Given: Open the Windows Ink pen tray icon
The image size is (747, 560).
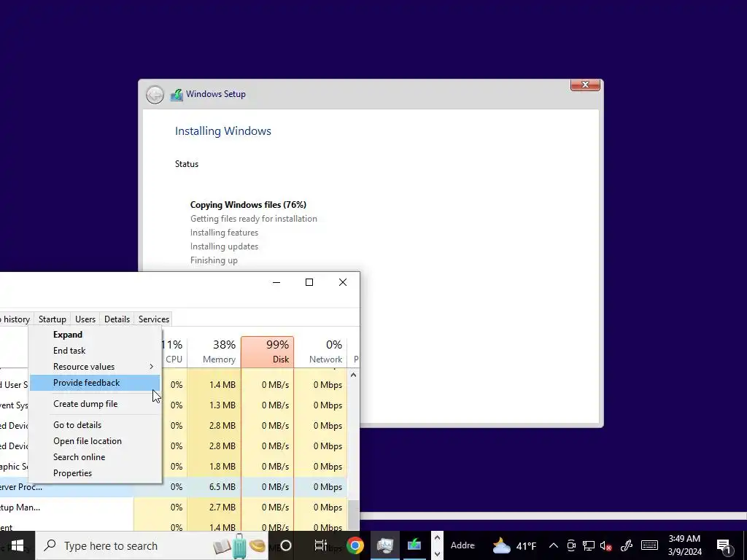Looking at the screenshot, I should pos(627,545).
